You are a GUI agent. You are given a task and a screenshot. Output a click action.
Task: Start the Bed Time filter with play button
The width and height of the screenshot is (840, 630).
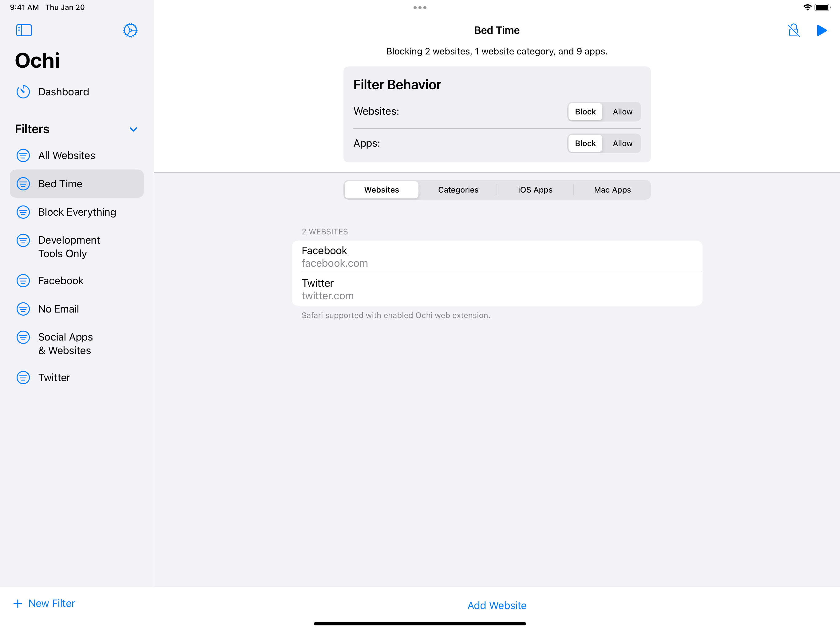[x=821, y=30]
